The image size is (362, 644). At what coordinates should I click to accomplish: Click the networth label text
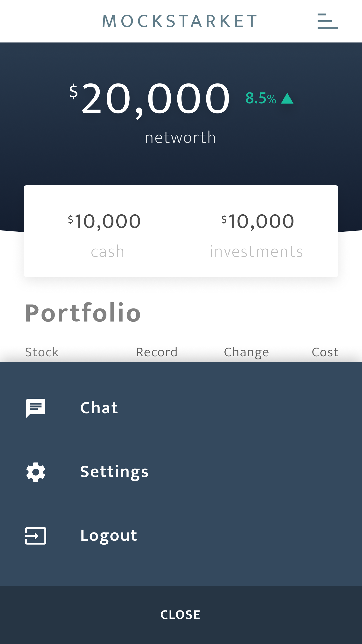click(181, 138)
